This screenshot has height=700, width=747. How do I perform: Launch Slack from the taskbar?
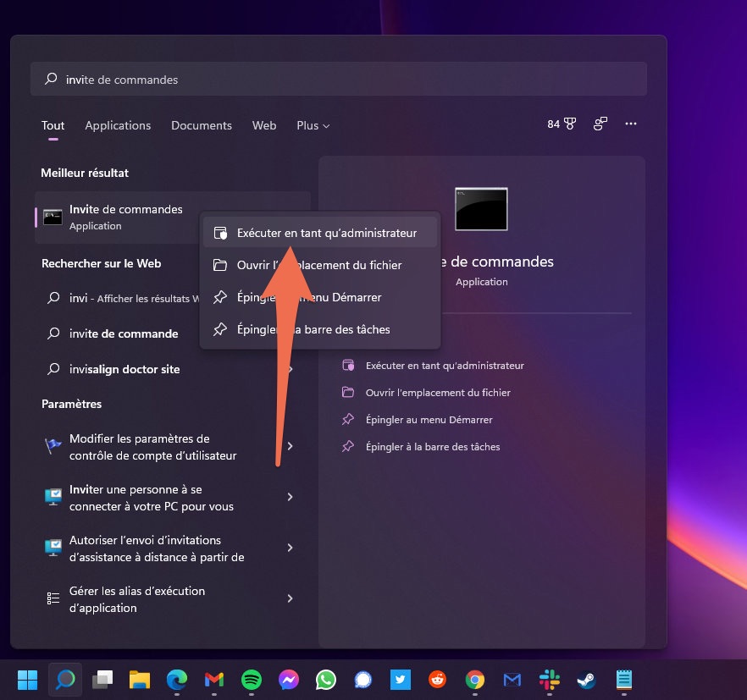point(550,680)
